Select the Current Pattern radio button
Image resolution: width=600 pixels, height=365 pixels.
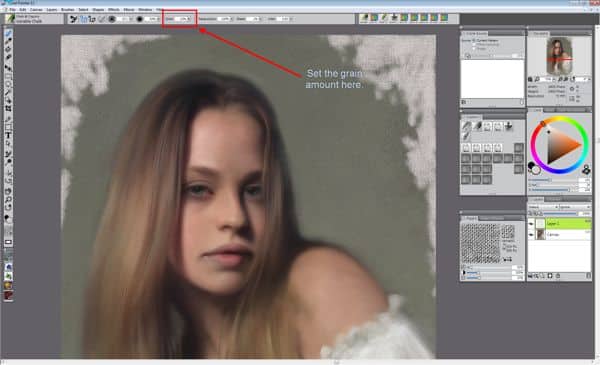474,40
